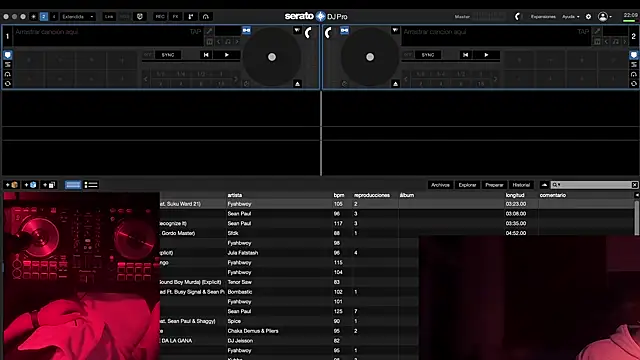Select the 2-deck layout button

(44, 17)
